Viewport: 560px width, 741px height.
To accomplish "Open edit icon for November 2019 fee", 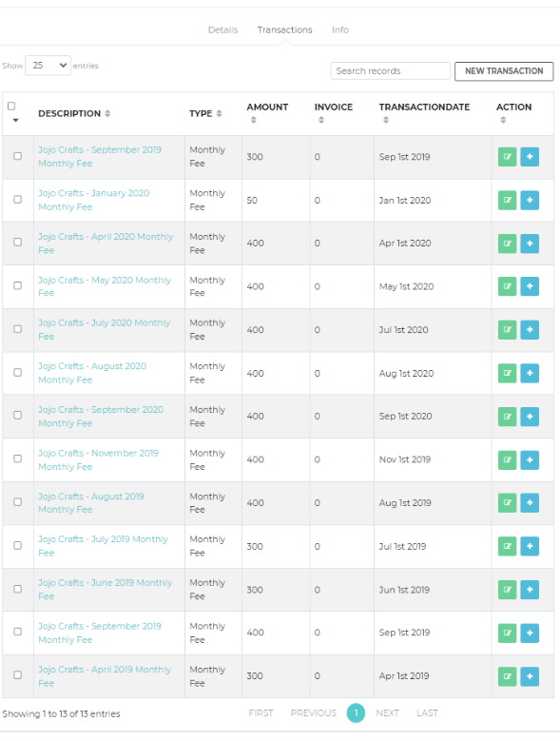I will (x=507, y=459).
